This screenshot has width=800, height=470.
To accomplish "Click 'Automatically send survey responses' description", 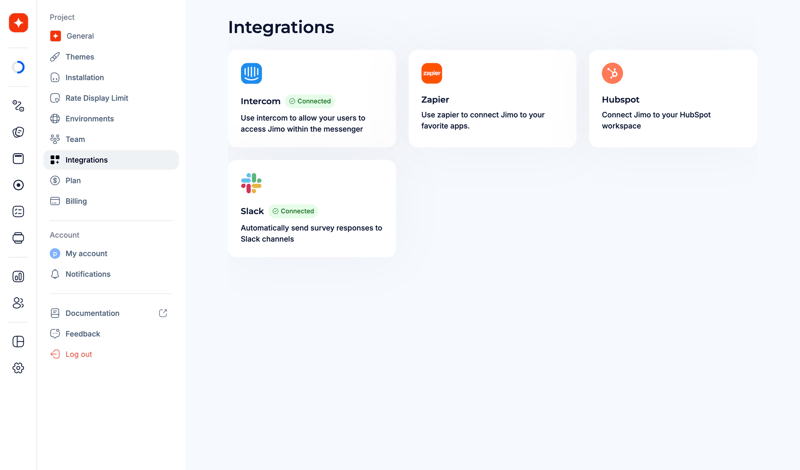I will pos(311,233).
